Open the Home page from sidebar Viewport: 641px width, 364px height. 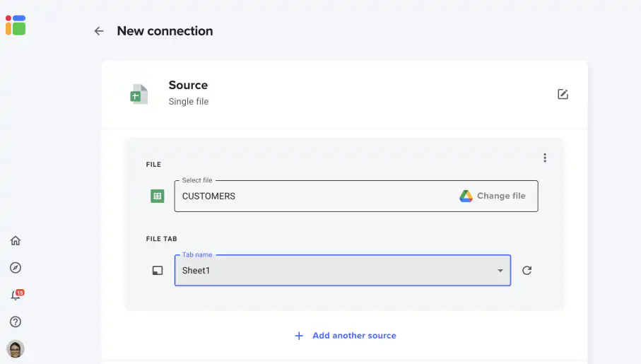tap(16, 240)
